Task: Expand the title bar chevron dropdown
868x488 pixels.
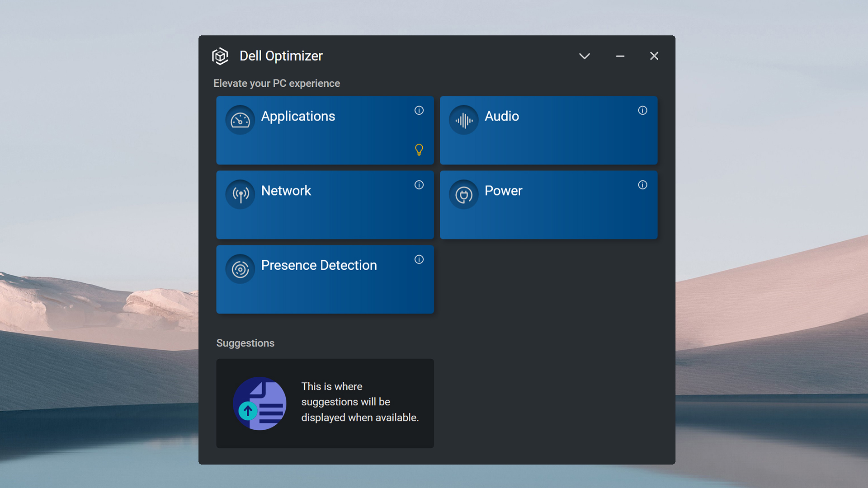Action: [585, 56]
